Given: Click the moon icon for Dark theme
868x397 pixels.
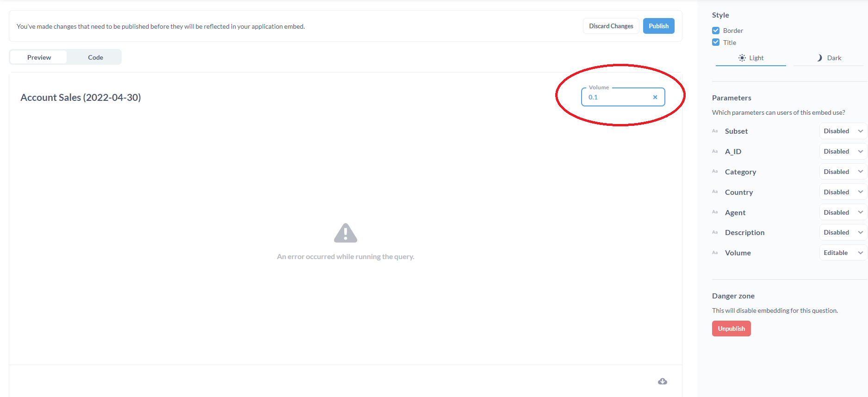Looking at the screenshot, I should coord(819,58).
